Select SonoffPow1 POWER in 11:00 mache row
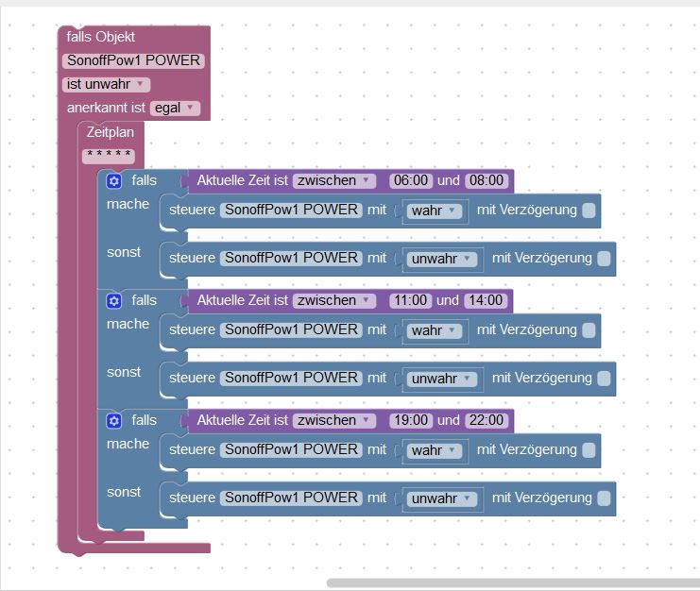 coord(291,330)
